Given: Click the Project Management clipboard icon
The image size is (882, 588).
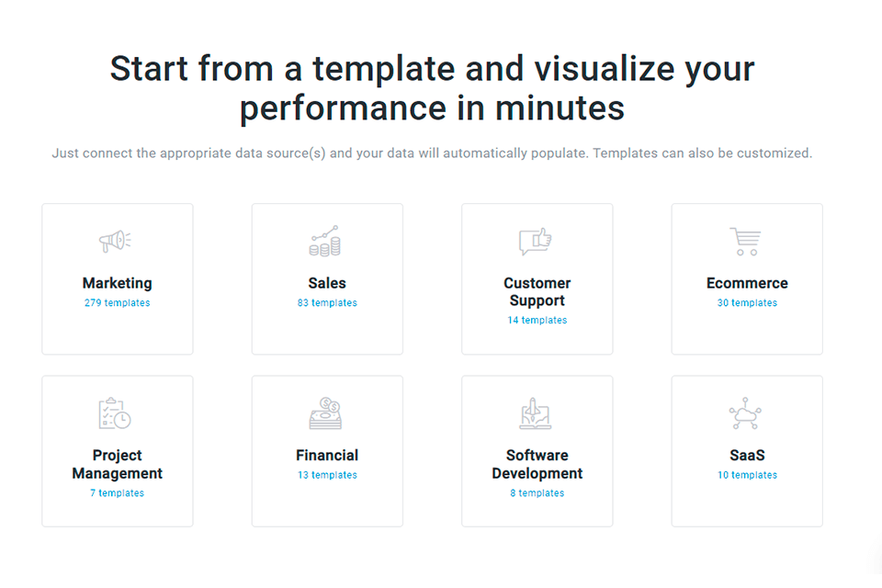Looking at the screenshot, I should [115, 413].
